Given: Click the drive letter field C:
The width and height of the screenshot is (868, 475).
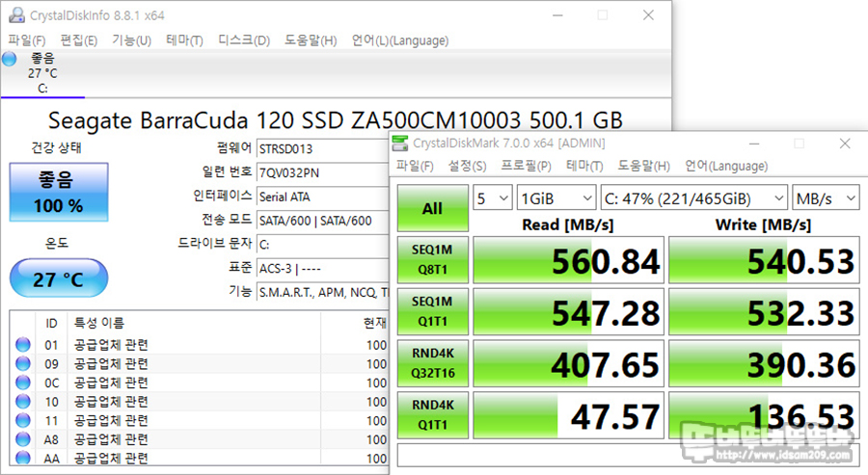Looking at the screenshot, I should [x=323, y=245].
